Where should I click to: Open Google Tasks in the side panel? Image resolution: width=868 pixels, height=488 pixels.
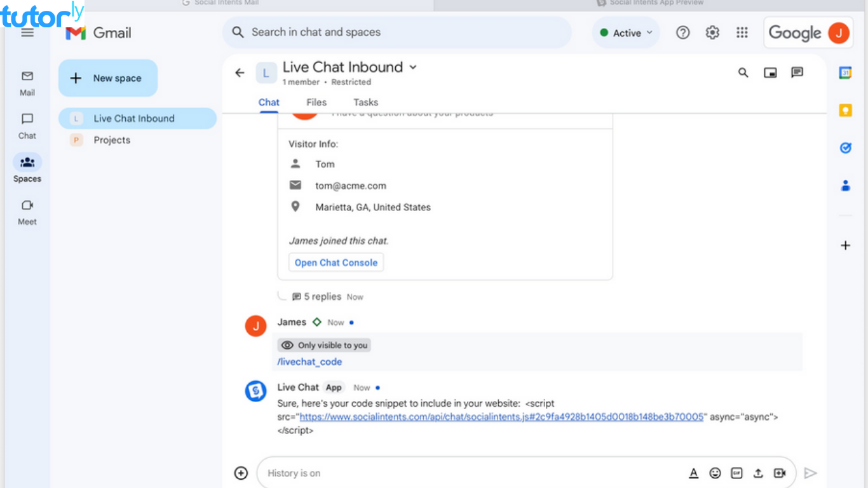pos(846,147)
